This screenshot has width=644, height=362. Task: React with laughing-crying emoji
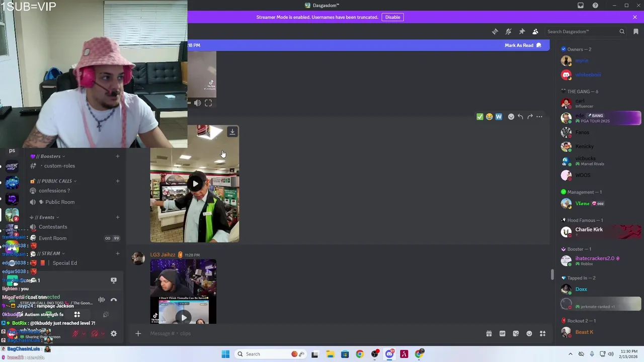point(489,117)
